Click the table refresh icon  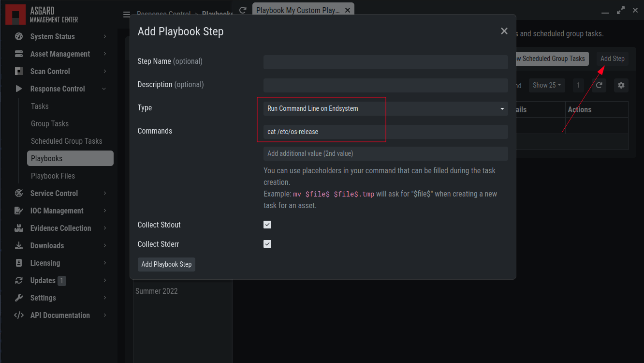click(x=599, y=85)
